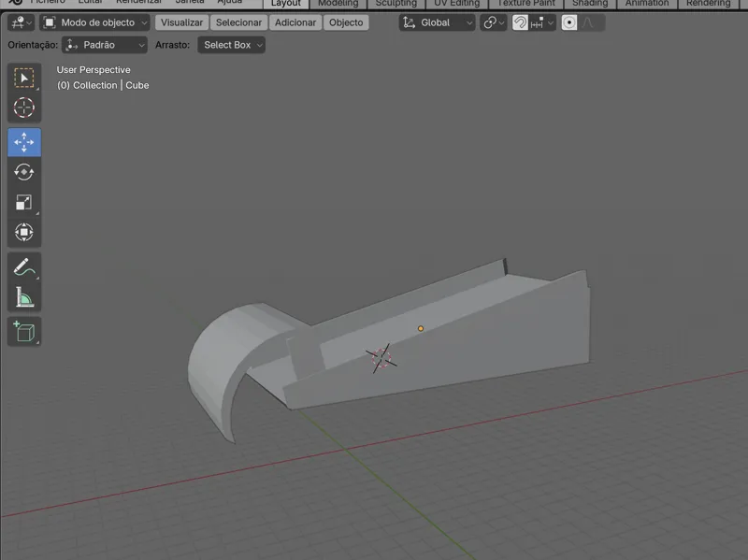Open the Global transform orientation dropdown

(x=437, y=22)
